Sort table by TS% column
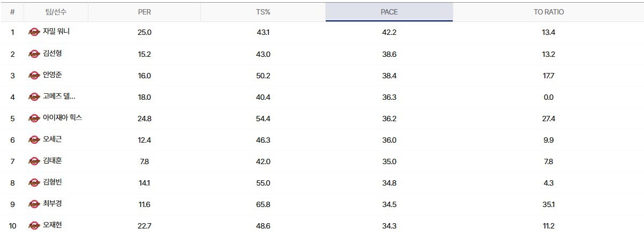Viewport: 644px width, 236px height. [x=263, y=12]
